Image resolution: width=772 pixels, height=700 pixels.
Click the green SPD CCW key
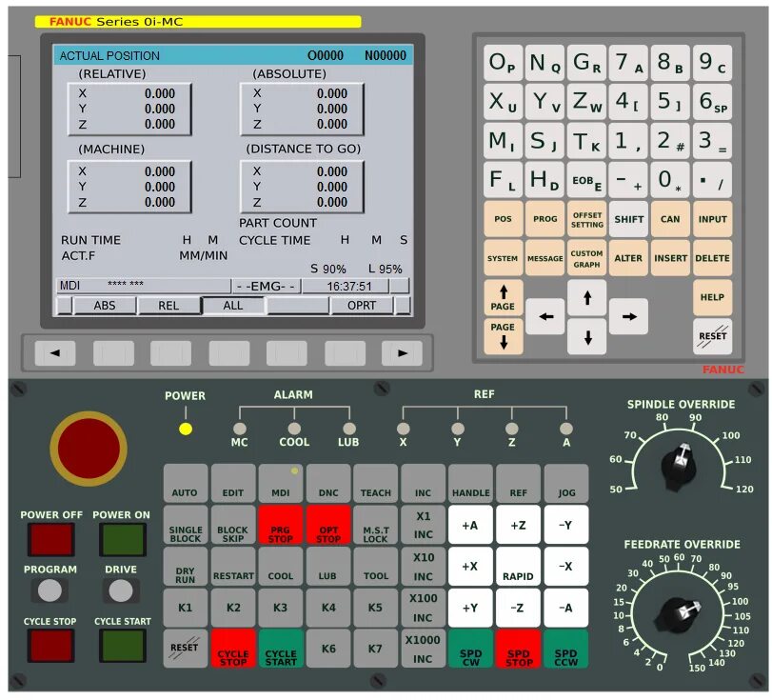coord(566,649)
